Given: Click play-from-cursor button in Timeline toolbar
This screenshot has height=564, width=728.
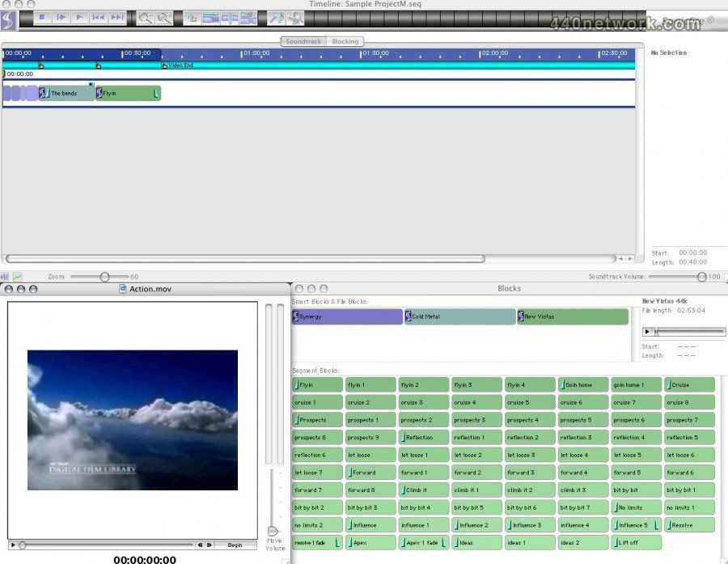Looking at the screenshot, I should pyautogui.click(x=61, y=18).
